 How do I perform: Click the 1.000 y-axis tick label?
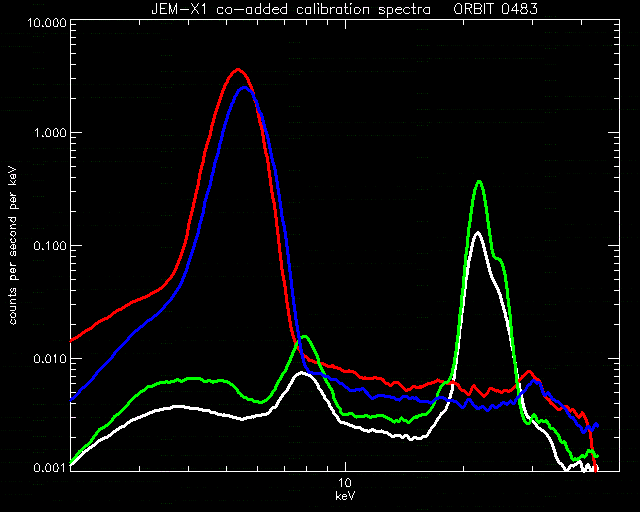pos(49,133)
